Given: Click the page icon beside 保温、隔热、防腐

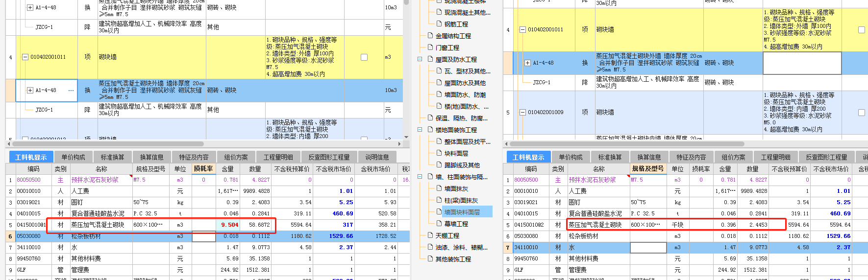Looking at the screenshot, I should (430, 117).
